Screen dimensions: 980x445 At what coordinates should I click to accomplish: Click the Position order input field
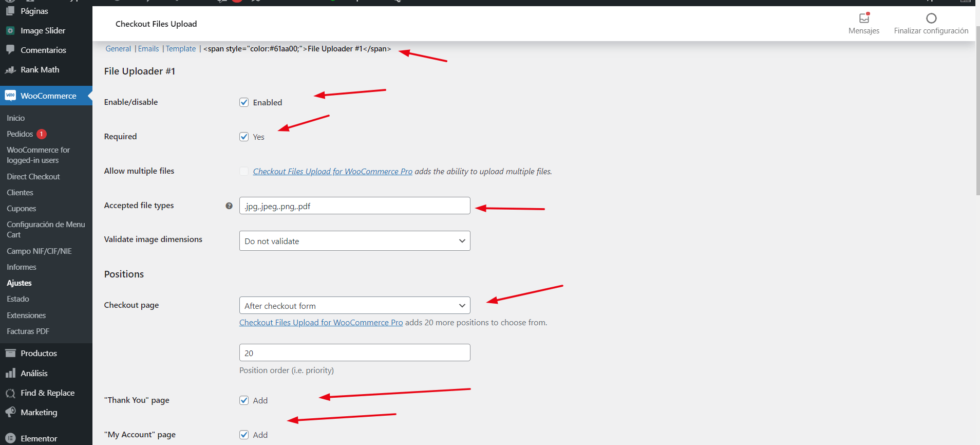[355, 353]
